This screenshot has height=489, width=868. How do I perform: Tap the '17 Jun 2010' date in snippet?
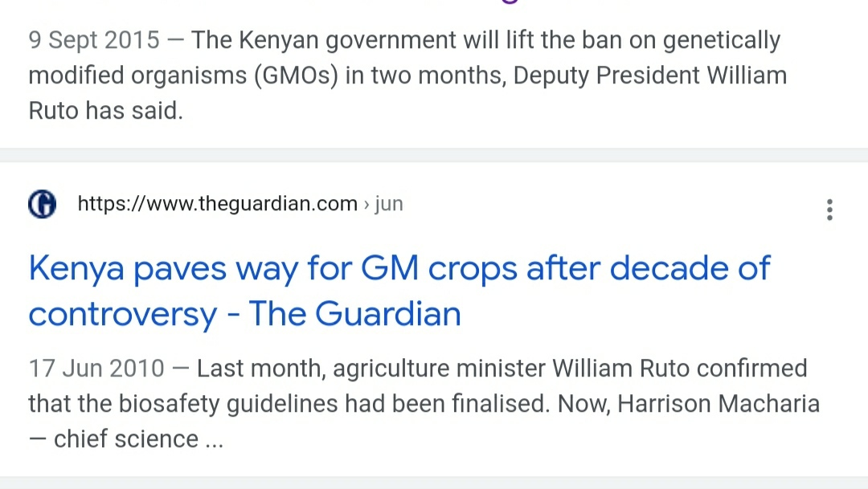click(x=96, y=369)
